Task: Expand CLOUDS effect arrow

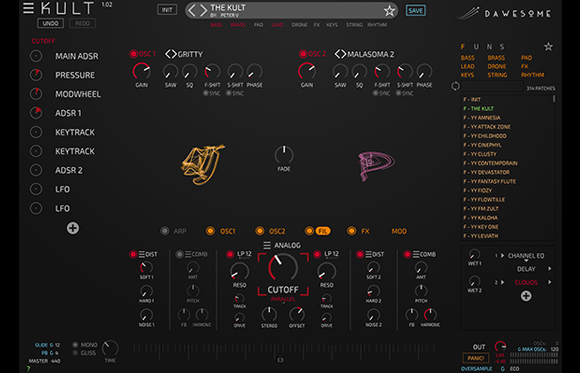Action: (x=550, y=282)
